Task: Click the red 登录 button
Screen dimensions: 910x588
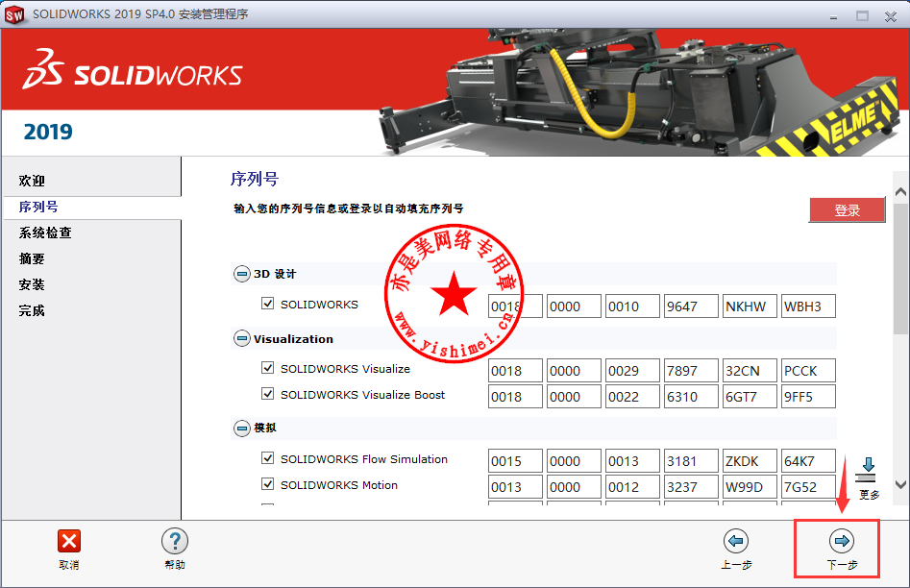Action: pyautogui.click(x=847, y=209)
